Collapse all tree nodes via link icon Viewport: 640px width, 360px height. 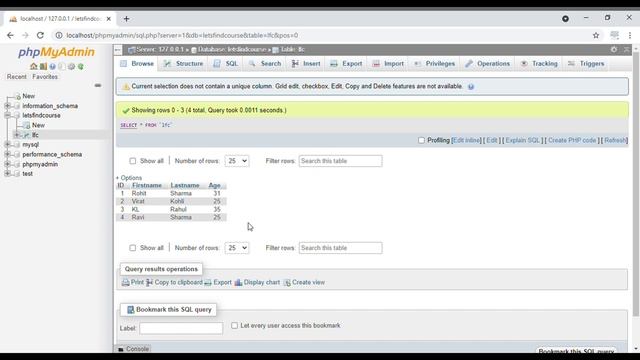pos(98,85)
